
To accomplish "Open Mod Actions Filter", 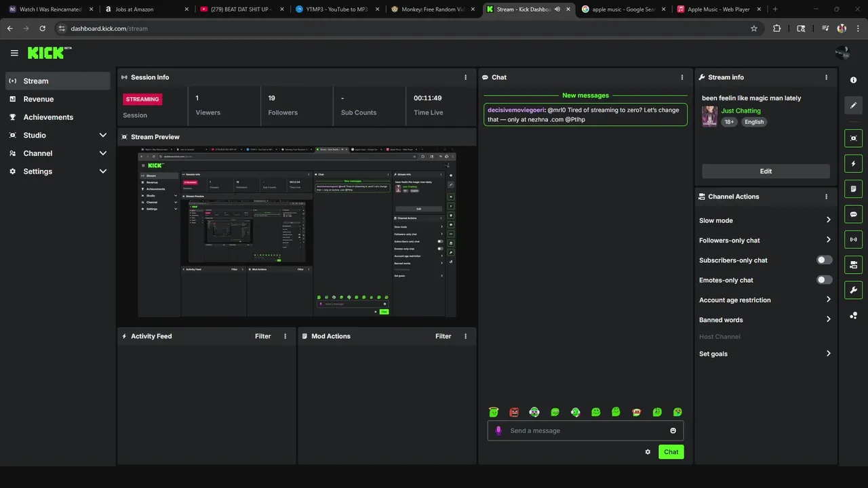I will (x=443, y=336).
